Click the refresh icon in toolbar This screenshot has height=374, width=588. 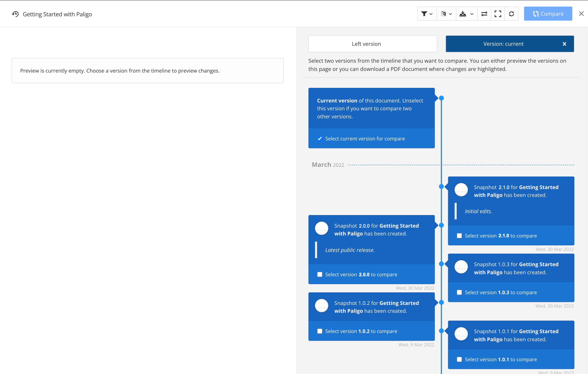click(x=511, y=14)
